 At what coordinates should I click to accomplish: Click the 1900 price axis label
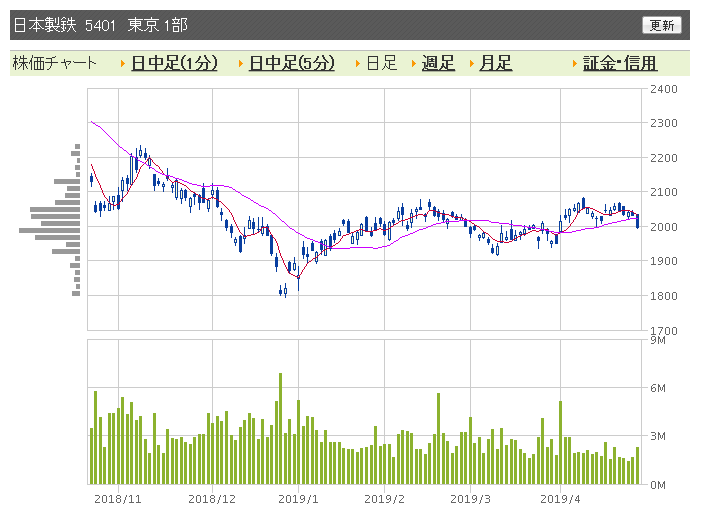click(x=664, y=261)
